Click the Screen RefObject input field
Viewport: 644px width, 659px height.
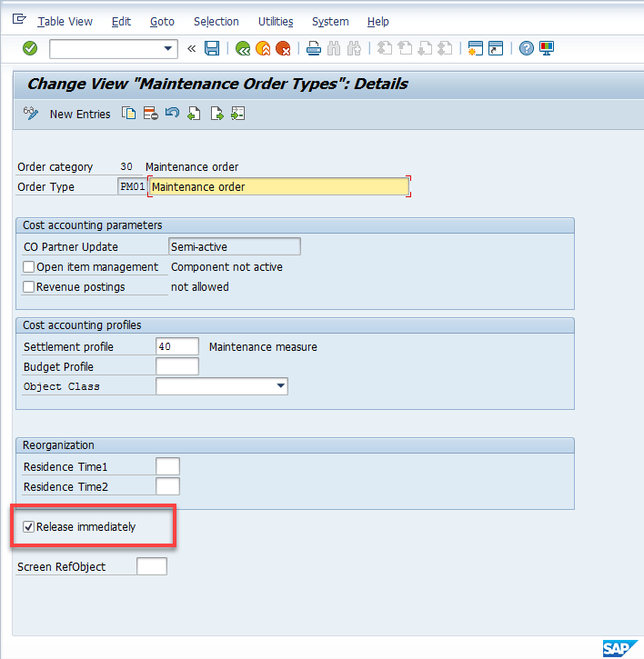tap(151, 566)
